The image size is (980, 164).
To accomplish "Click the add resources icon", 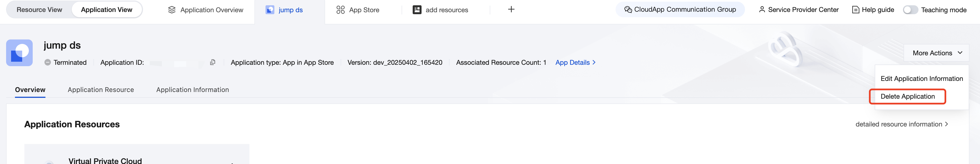I will point(417,10).
